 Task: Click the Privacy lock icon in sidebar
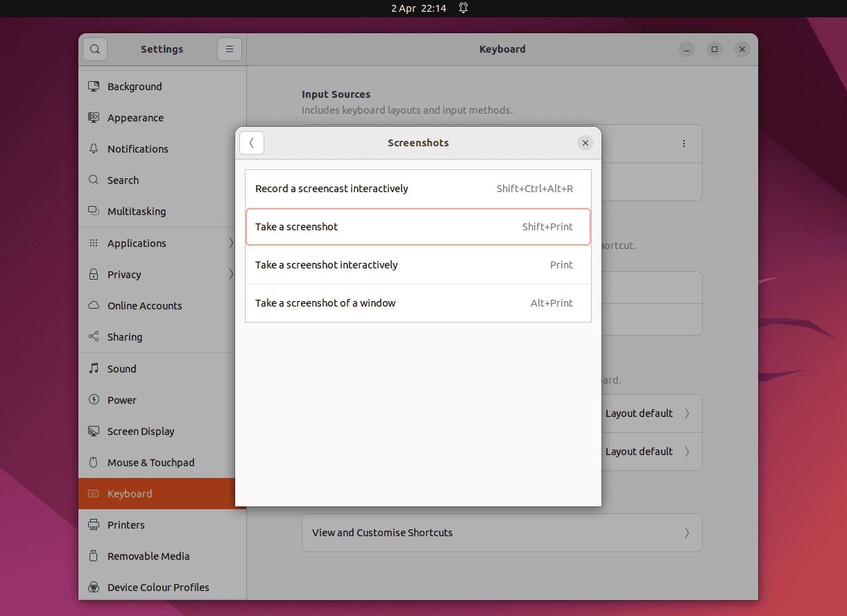point(94,274)
